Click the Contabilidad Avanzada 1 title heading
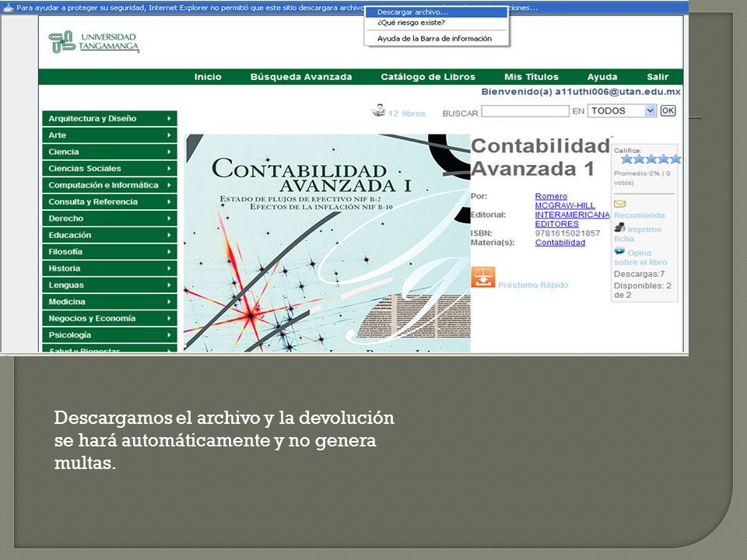Viewport: 747px width, 560px height. click(x=540, y=157)
